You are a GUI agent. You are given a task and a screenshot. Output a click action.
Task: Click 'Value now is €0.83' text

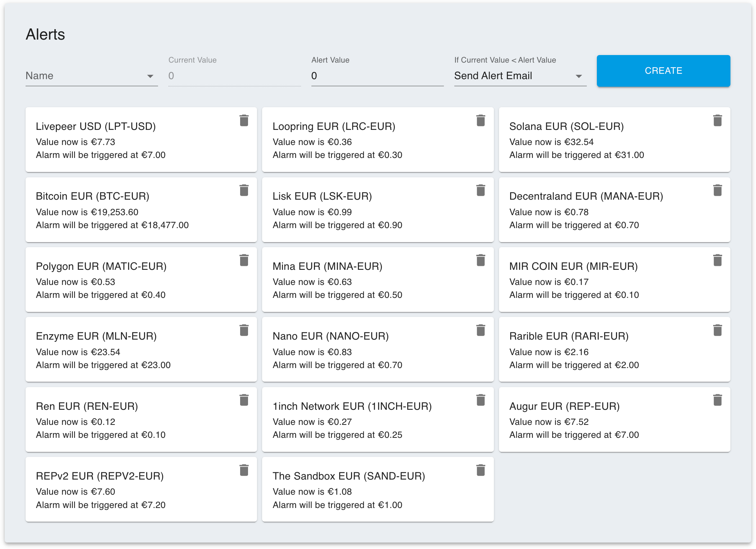point(312,352)
